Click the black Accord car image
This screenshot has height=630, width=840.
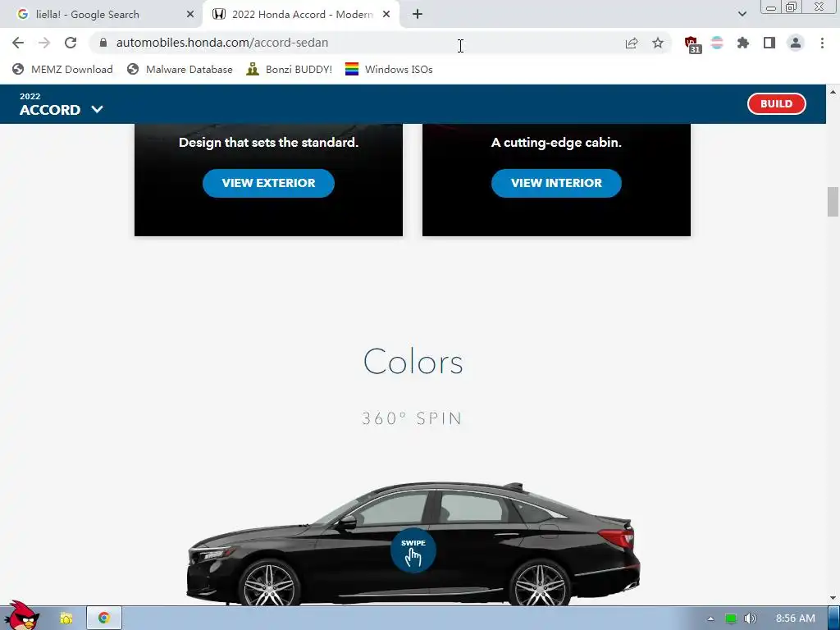pyautogui.click(x=413, y=544)
